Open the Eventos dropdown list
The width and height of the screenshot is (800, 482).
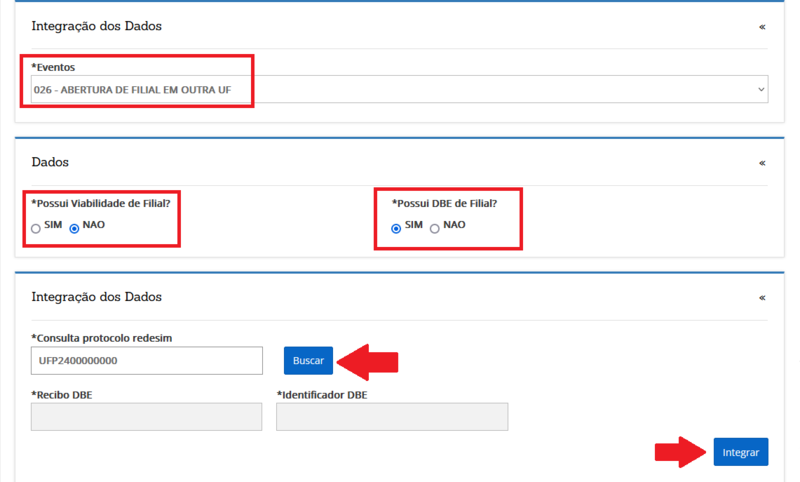pyautogui.click(x=399, y=89)
